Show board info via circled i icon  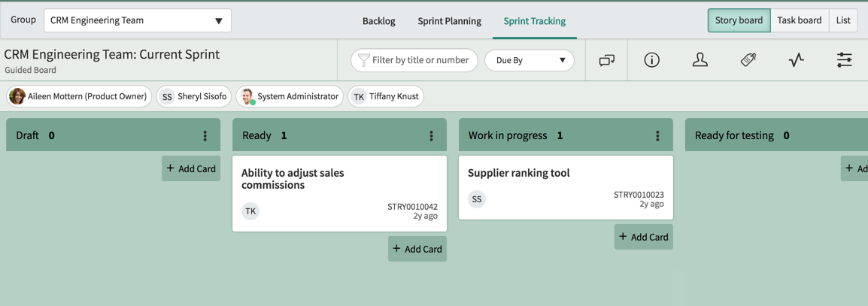[652, 60]
